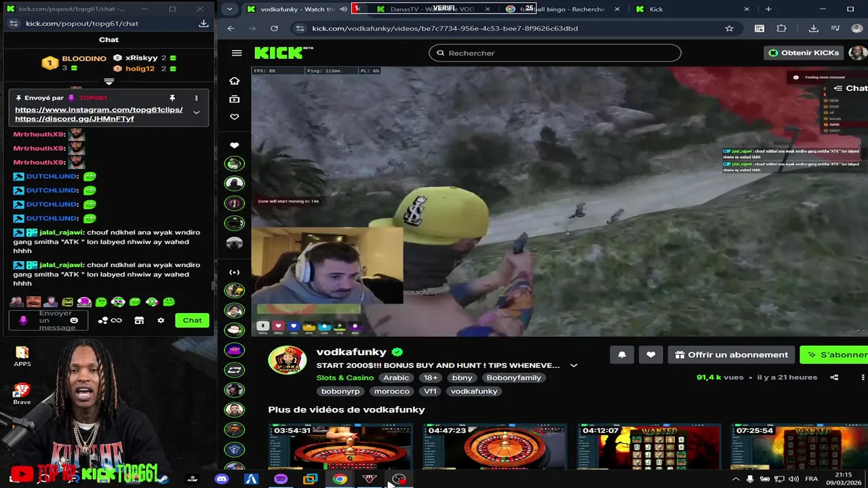Viewport: 868px width, 488px height.
Task: Go back in the main browser
Action: coord(231,28)
